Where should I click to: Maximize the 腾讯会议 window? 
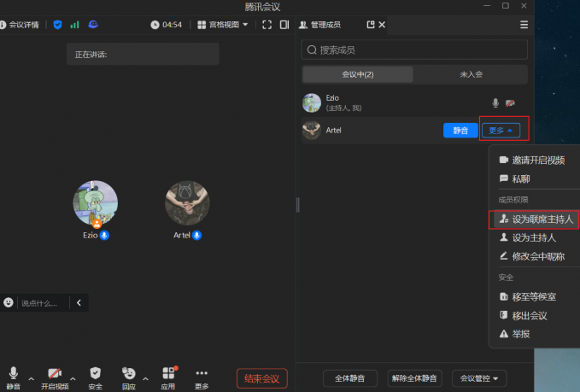pyautogui.click(x=506, y=5)
